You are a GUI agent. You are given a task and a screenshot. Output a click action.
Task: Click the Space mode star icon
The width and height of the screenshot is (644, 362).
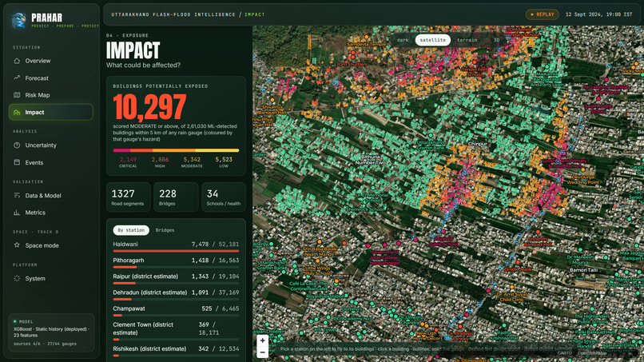tap(17, 245)
